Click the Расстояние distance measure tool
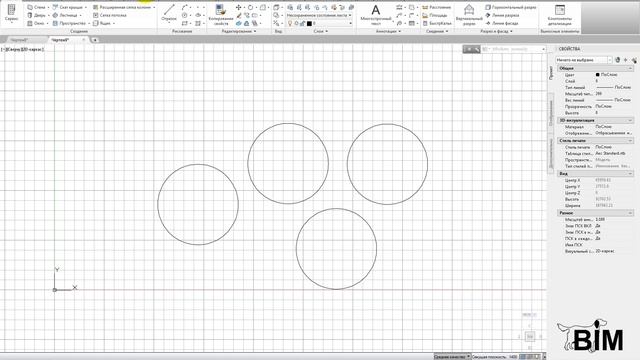 [436, 7]
